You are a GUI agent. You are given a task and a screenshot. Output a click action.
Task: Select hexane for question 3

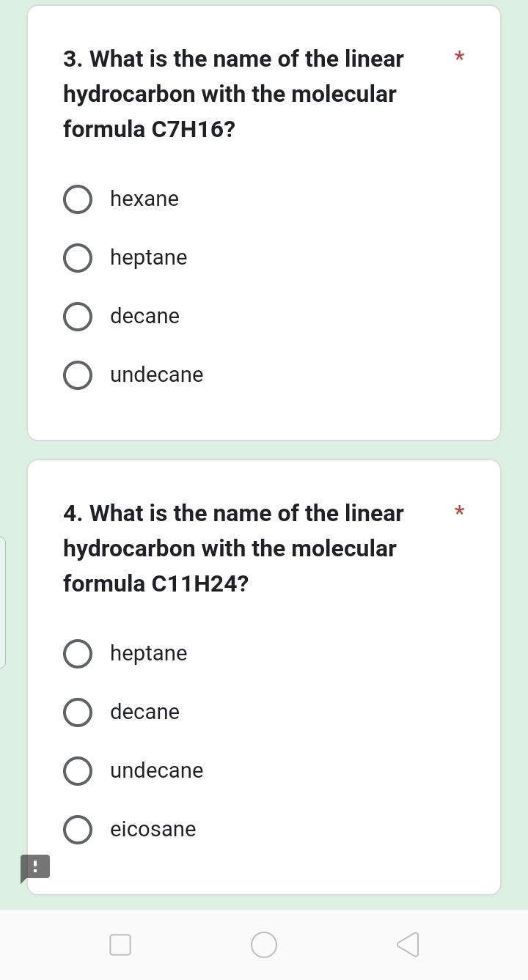[78, 199]
